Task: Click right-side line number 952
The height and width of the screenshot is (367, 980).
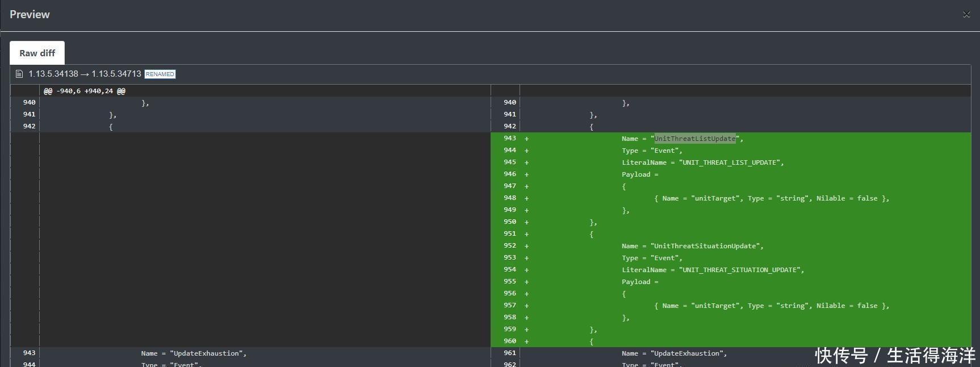Action: click(x=510, y=245)
